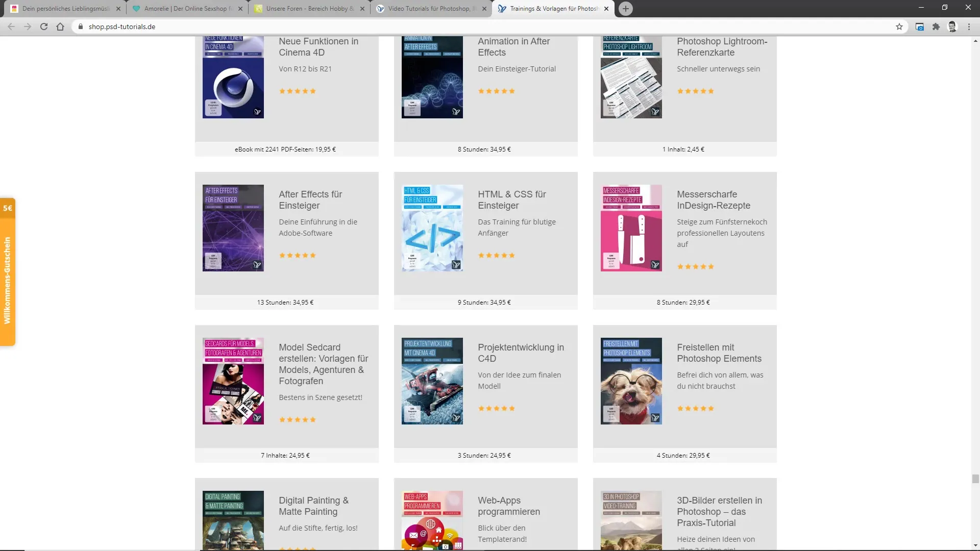Image resolution: width=980 pixels, height=551 pixels.
Task: Close the 'Unsere Foren' tab
Action: 362,9
